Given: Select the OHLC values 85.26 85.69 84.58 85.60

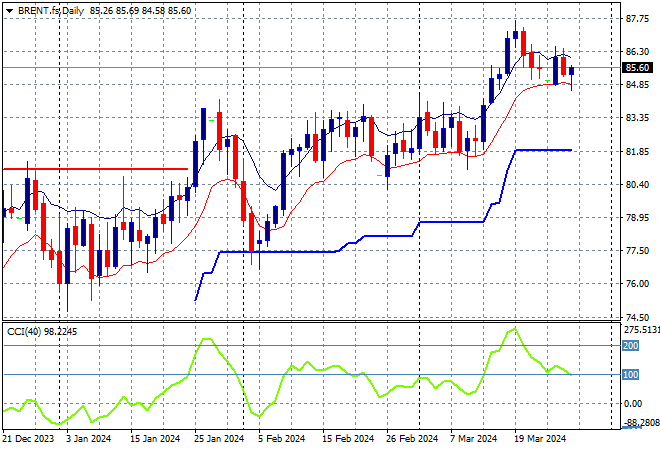Looking at the screenshot, I should click(140, 11).
